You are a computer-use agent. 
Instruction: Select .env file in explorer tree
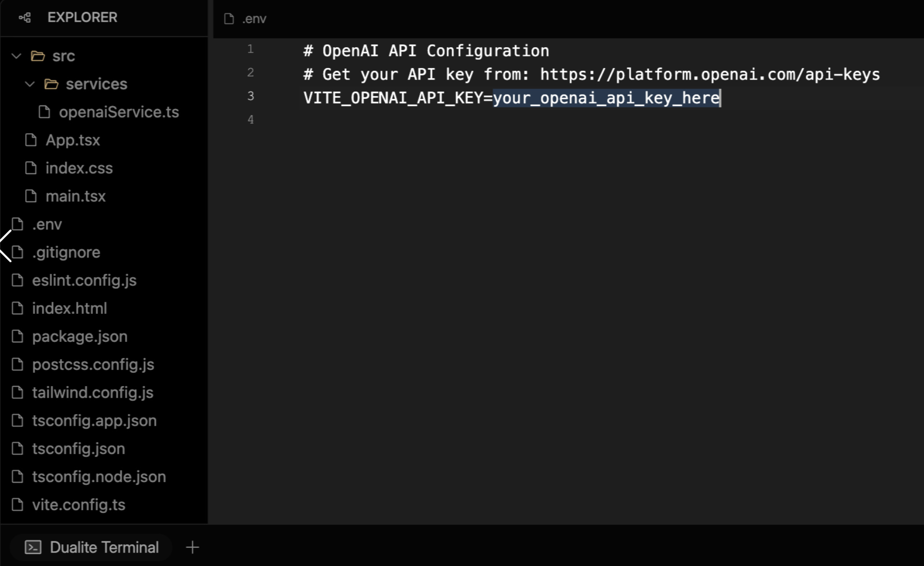tap(47, 224)
